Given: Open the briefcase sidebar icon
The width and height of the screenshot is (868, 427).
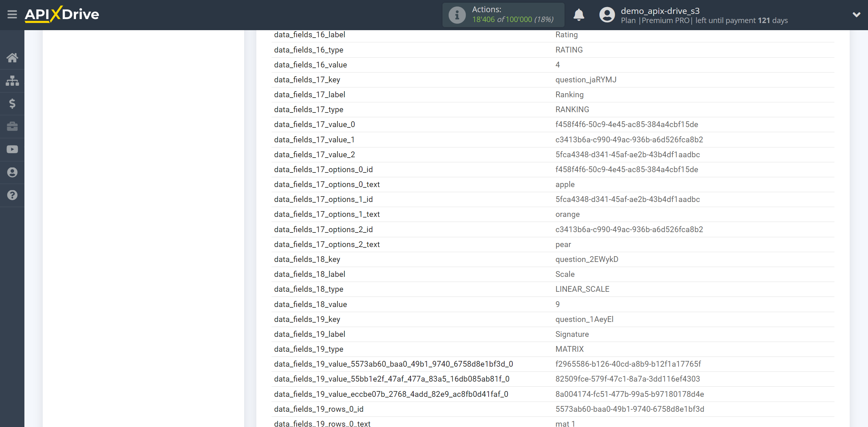Looking at the screenshot, I should (x=12, y=126).
